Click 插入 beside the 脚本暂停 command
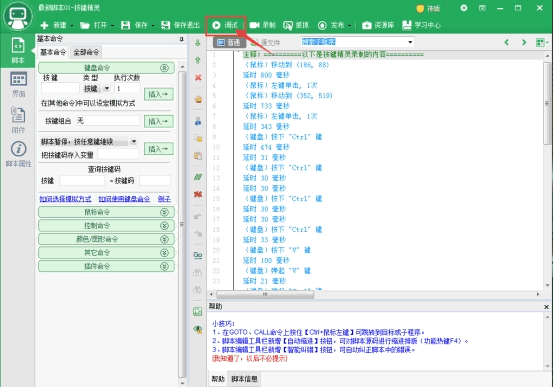554x387 pixels. (x=159, y=149)
